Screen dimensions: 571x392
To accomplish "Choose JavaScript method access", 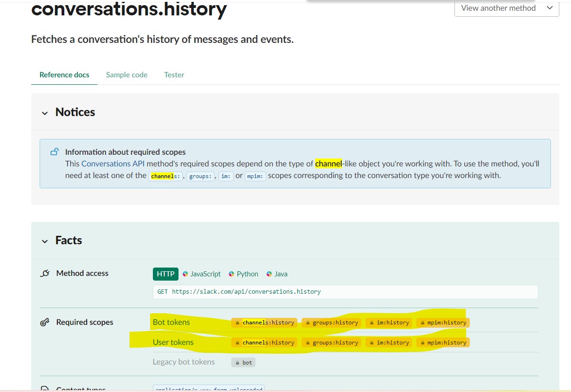I will tap(202, 274).
